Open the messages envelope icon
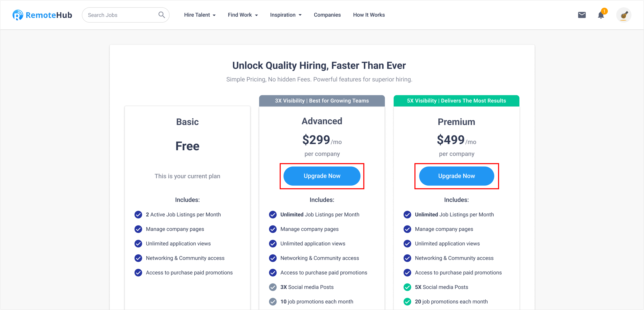 coord(582,15)
